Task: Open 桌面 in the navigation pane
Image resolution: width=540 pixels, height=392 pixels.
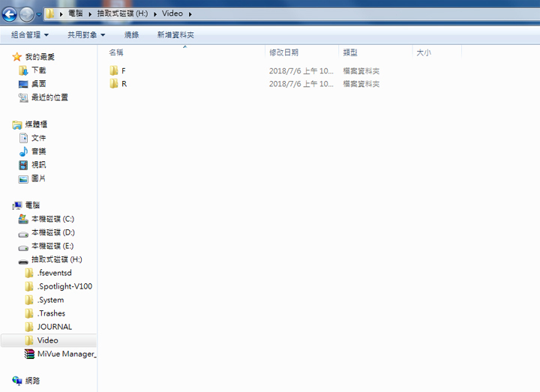Action: point(38,84)
